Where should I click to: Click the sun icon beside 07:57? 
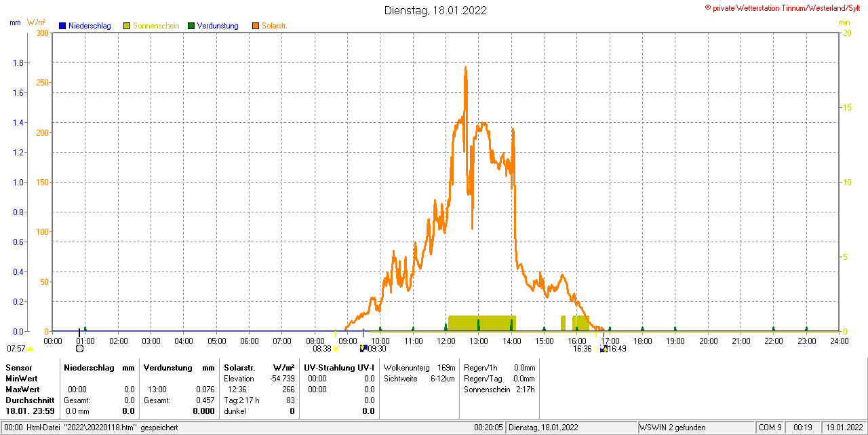coord(31,349)
